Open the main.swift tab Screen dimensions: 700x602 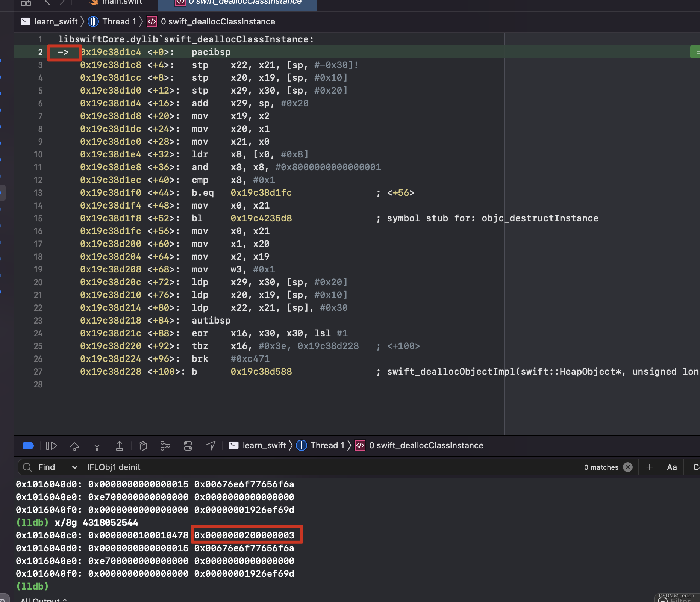pyautogui.click(x=117, y=2)
